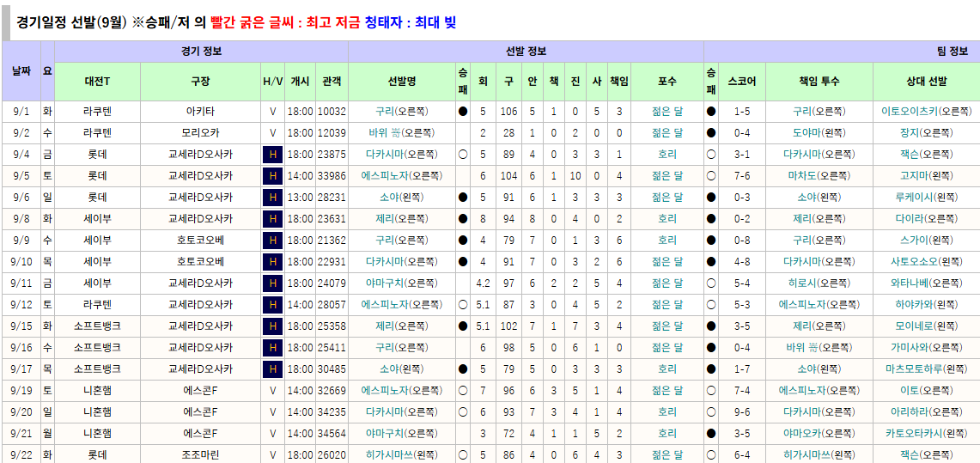Open starter 야마구치(오른쪽) link in the 9/11 row
Image resolution: width=980 pixels, height=463 pixels.
[402, 283]
